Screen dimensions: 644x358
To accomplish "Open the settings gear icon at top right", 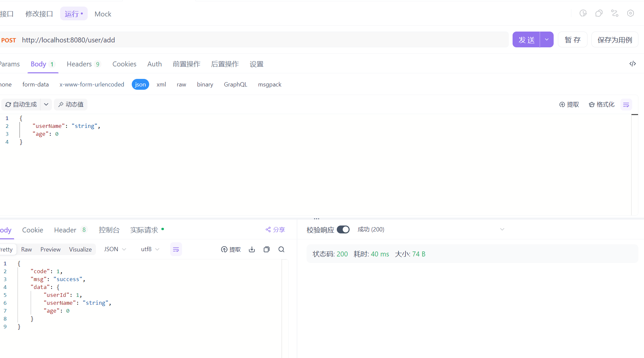I will pyautogui.click(x=630, y=13).
